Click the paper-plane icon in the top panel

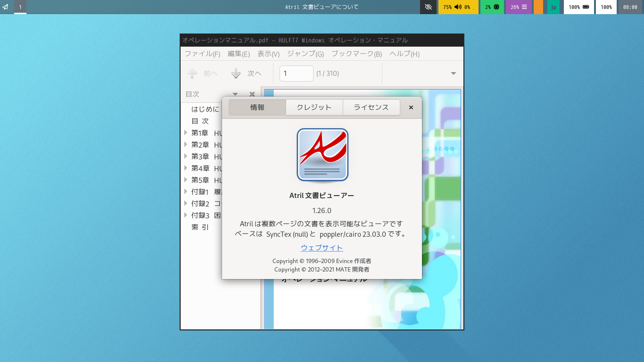pos(6,7)
